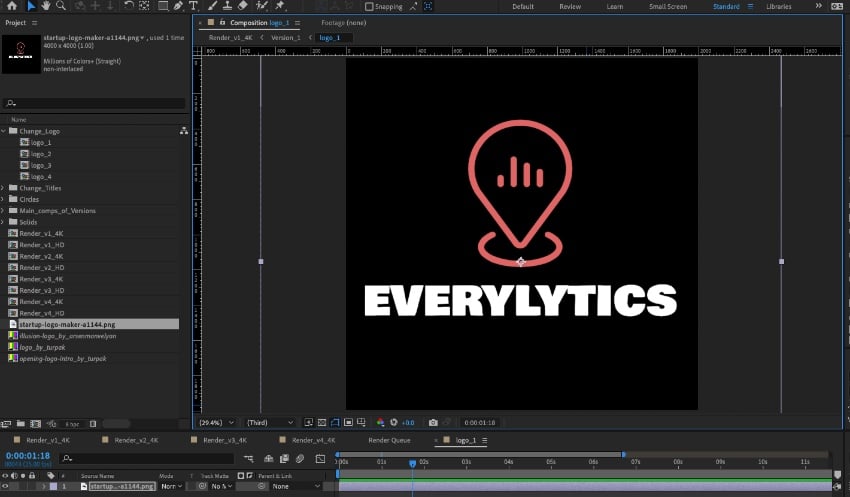Select the Eraser tool
Screen dimensions: 850x497
click(243, 6)
